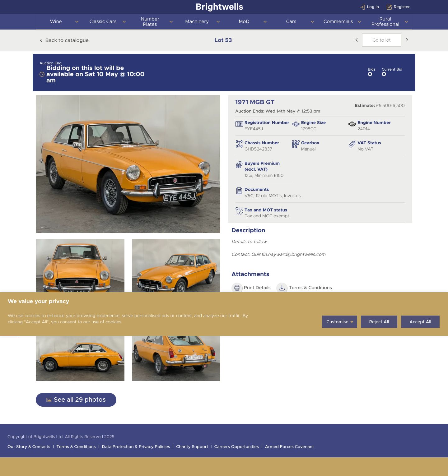
Task: Click the Log In link
Action: point(373,7)
